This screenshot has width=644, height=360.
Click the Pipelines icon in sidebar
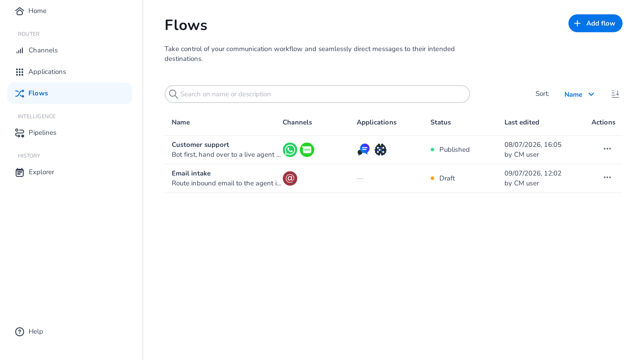19,133
